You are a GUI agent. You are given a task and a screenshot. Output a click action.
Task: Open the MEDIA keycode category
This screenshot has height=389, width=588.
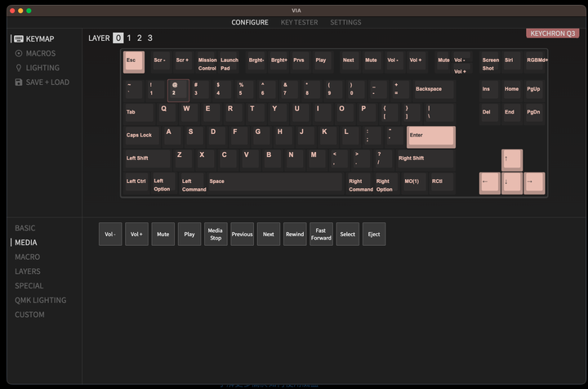pos(26,243)
